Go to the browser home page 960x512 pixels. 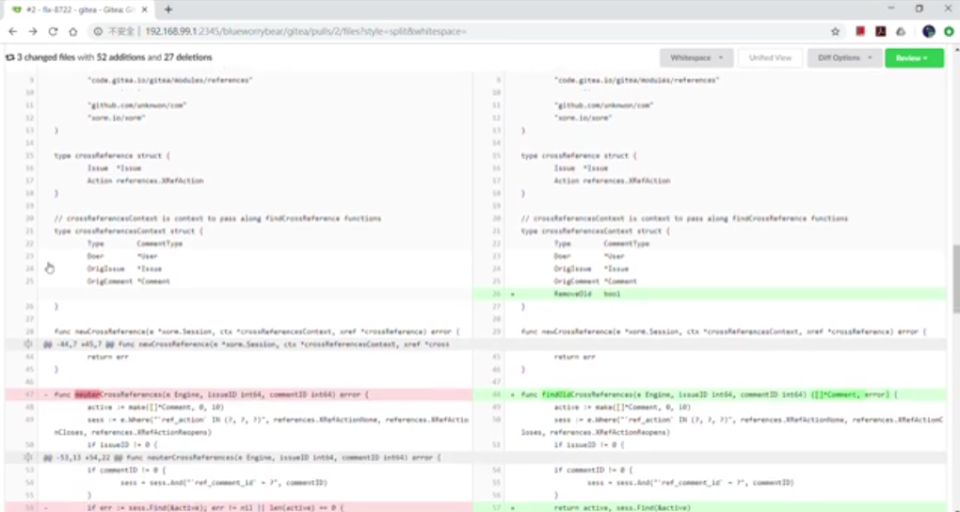[73, 31]
